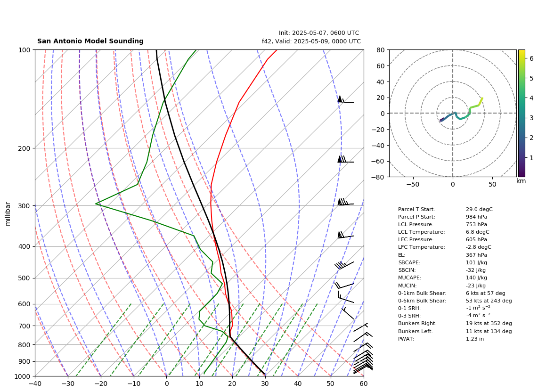The image size is (538, 392).
Task: Click the 'SBCAPE:' label
Action: pos(409,262)
